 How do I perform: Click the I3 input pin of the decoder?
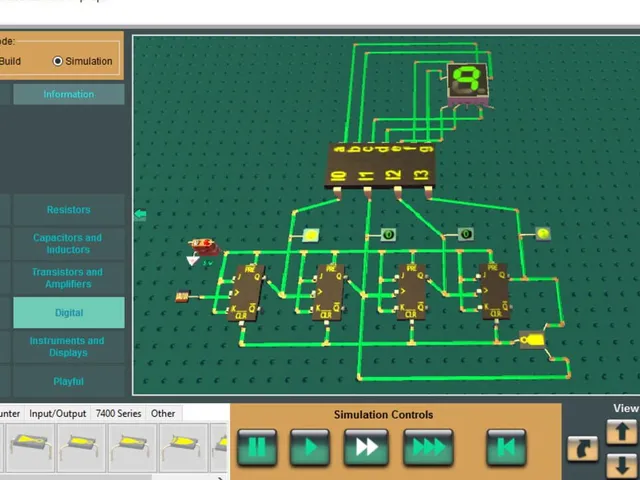[x=428, y=192]
